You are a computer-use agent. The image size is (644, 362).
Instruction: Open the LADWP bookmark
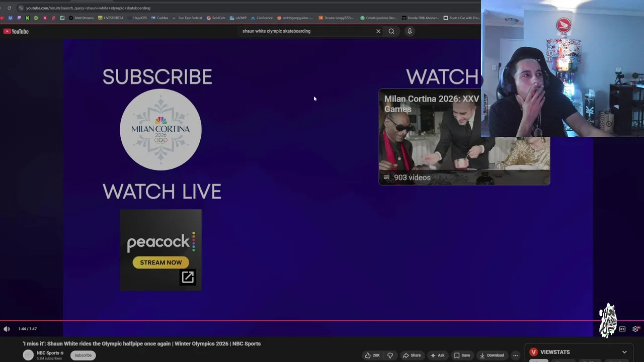coord(238,18)
